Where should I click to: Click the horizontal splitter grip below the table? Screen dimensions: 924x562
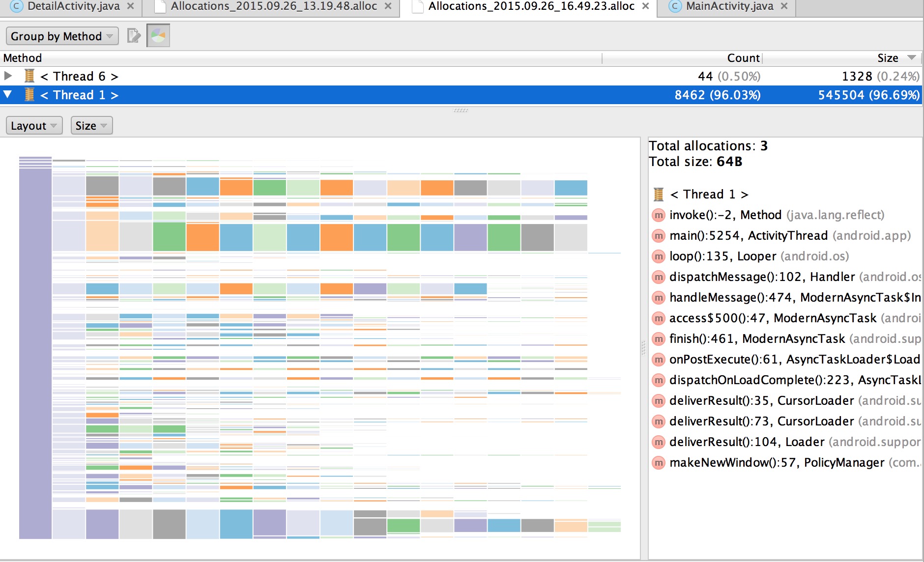461,110
